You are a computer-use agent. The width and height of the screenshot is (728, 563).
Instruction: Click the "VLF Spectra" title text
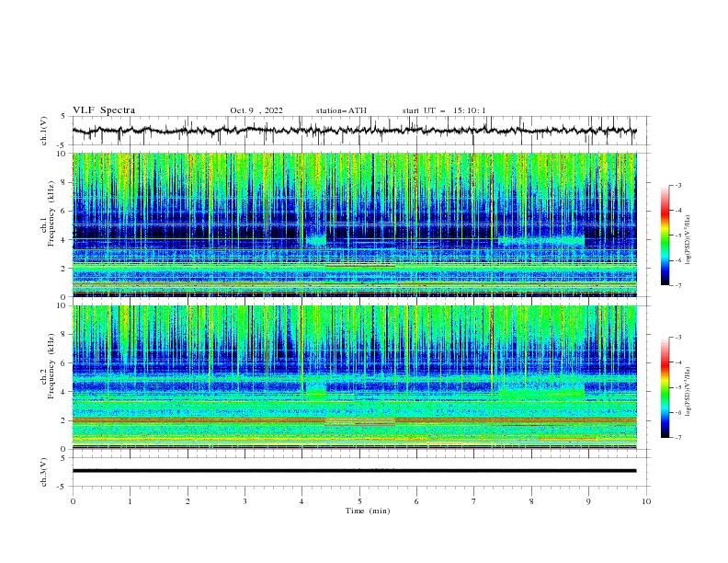coord(104,110)
